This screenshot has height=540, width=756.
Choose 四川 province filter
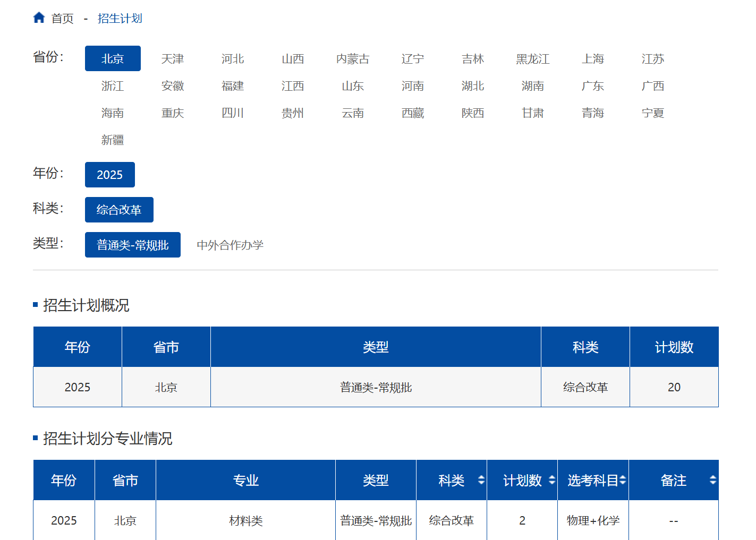click(233, 113)
